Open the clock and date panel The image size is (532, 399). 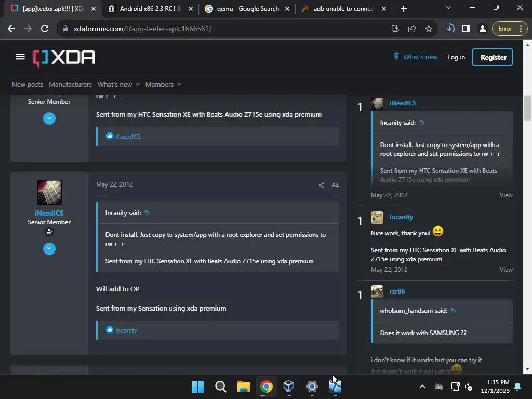495,387
